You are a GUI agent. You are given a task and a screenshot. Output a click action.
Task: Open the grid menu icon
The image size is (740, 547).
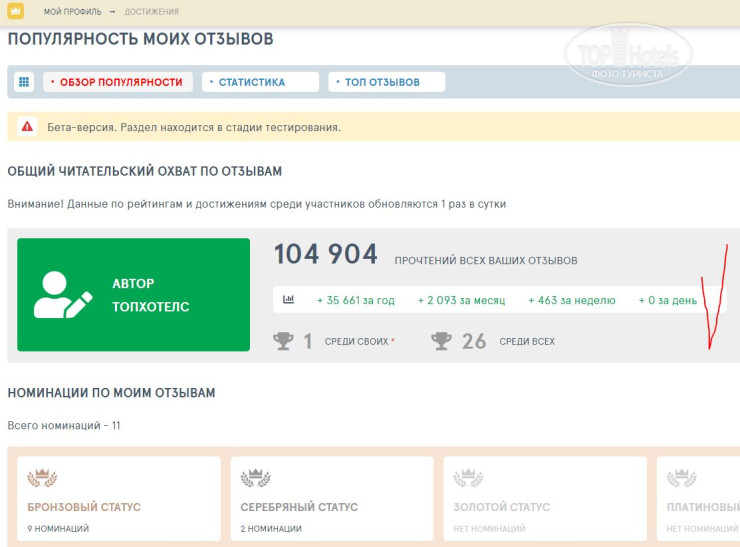(x=24, y=82)
